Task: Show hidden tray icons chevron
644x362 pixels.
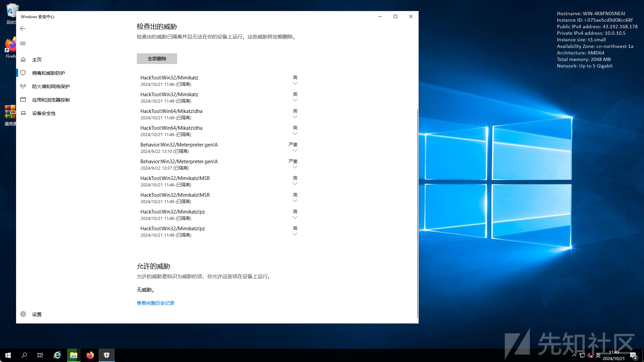Action: click(574, 355)
